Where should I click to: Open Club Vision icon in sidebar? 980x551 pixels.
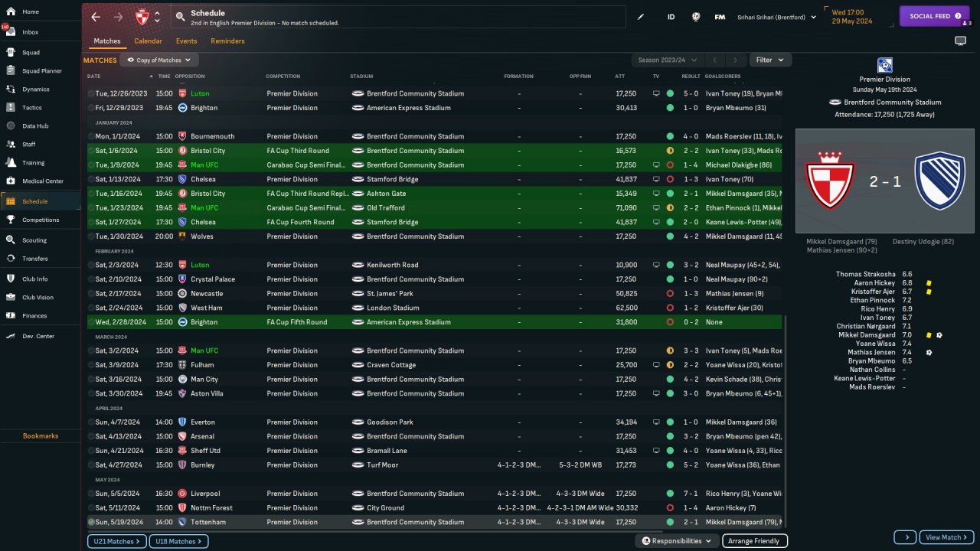click(x=11, y=297)
